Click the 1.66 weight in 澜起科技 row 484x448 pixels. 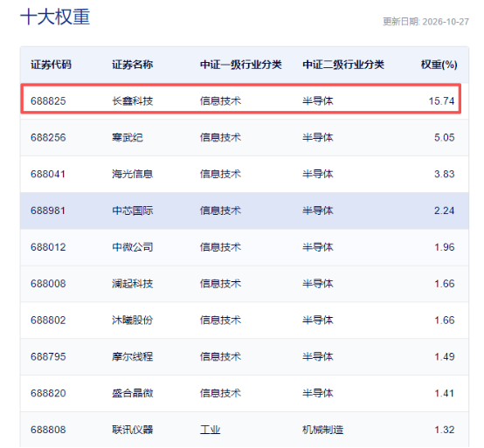445,284
